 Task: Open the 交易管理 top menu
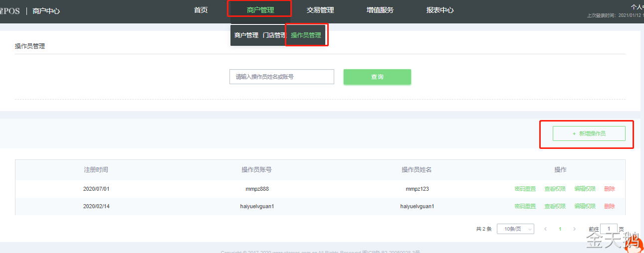(x=320, y=10)
